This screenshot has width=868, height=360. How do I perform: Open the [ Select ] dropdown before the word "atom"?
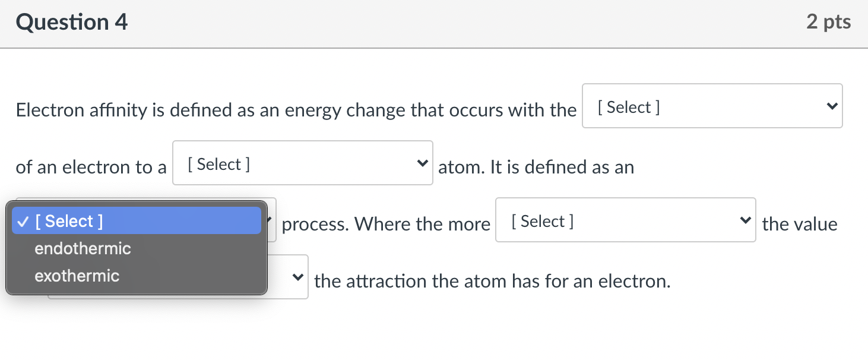[302, 163]
